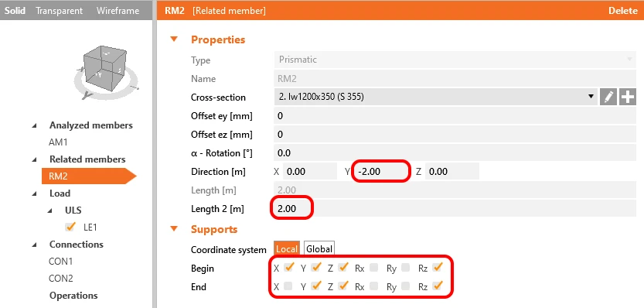Screen dimensions: 644x308
Task: Collapse the Load tree node
Action: (x=34, y=194)
